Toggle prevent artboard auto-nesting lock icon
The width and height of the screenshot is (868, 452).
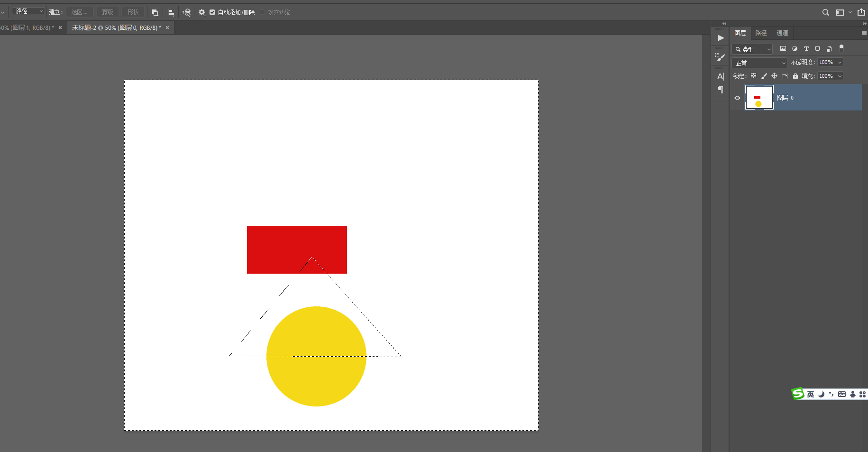click(x=785, y=76)
